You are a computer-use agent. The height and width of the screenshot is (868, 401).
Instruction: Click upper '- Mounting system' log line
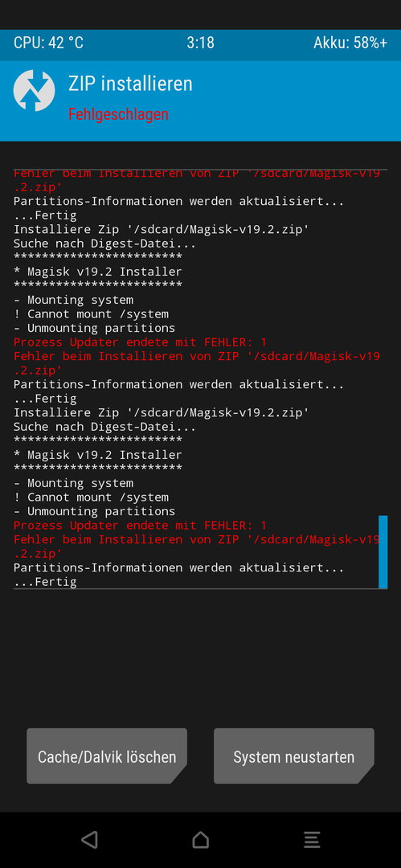[x=74, y=300]
